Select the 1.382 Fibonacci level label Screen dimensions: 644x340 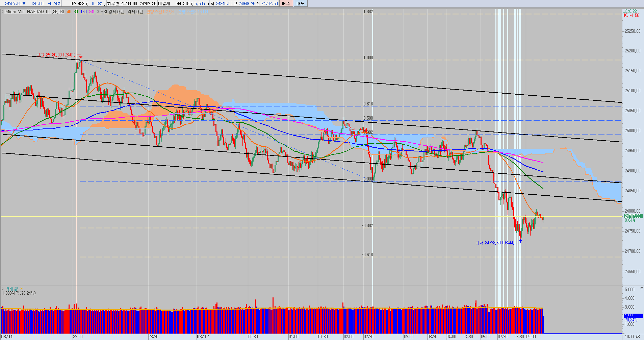[x=368, y=11]
